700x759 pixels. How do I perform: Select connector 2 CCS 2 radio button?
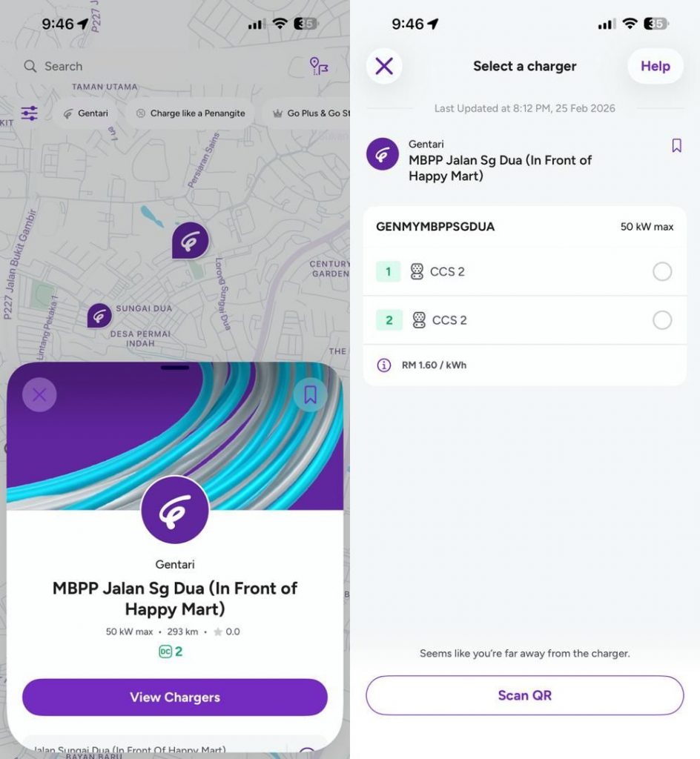point(661,320)
